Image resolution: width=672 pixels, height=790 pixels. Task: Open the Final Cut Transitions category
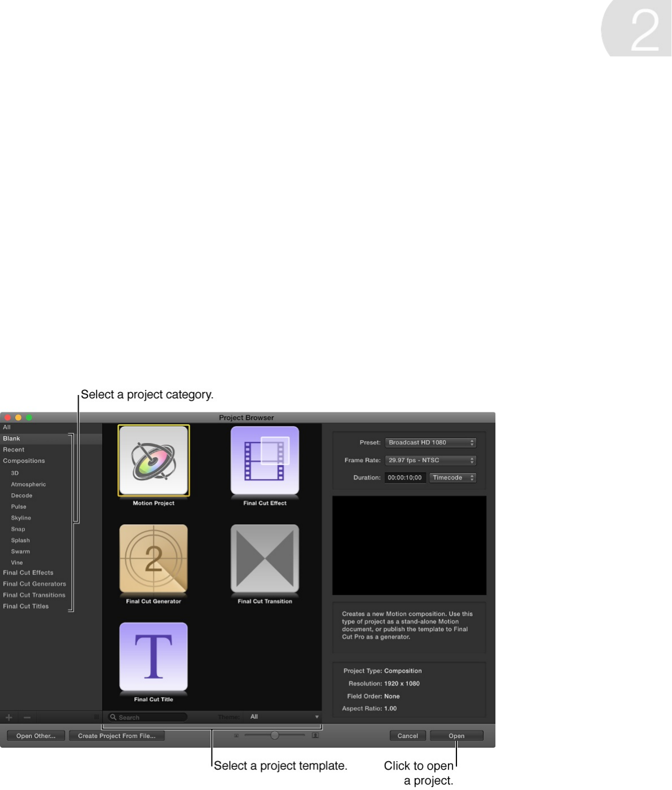coord(34,595)
